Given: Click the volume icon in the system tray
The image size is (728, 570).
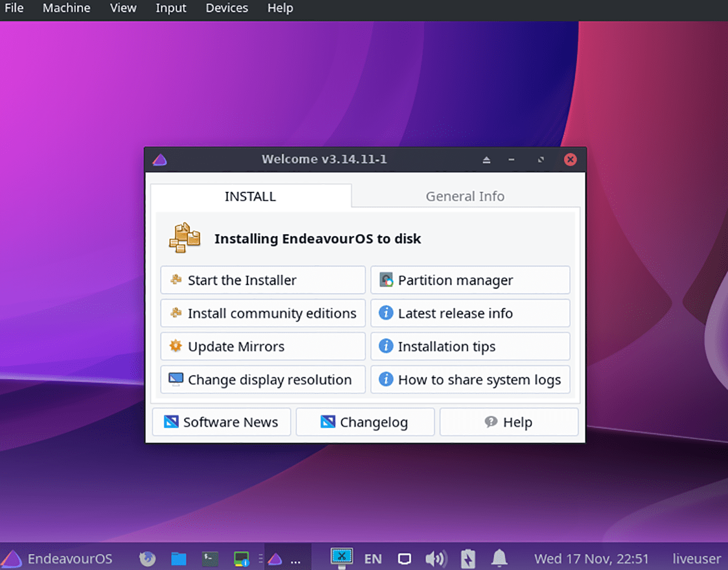Looking at the screenshot, I should (x=435, y=558).
